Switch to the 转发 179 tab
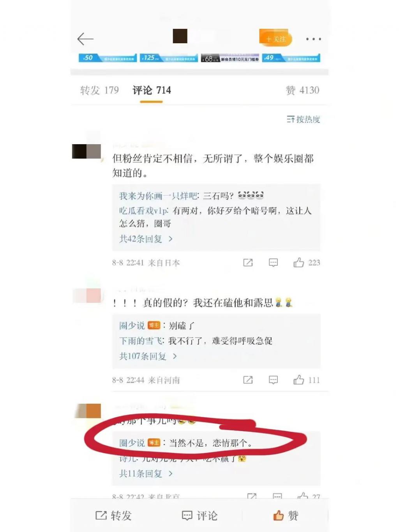 click(x=99, y=90)
